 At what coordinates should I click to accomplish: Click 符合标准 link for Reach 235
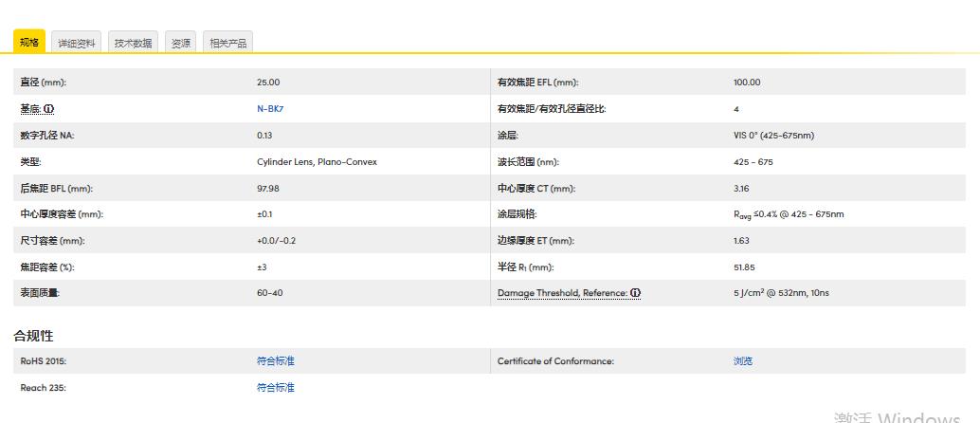pos(276,388)
